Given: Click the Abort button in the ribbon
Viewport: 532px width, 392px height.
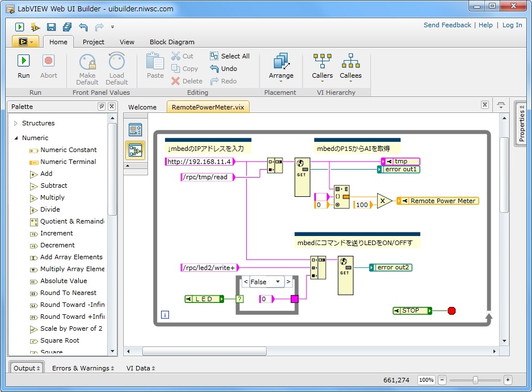Looking at the screenshot, I should click(49, 67).
